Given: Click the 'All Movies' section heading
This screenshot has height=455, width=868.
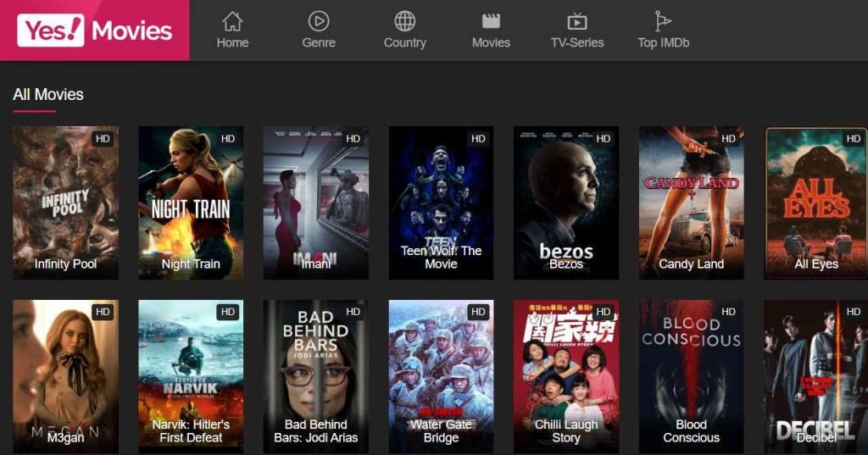Looking at the screenshot, I should pyautogui.click(x=48, y=95).
